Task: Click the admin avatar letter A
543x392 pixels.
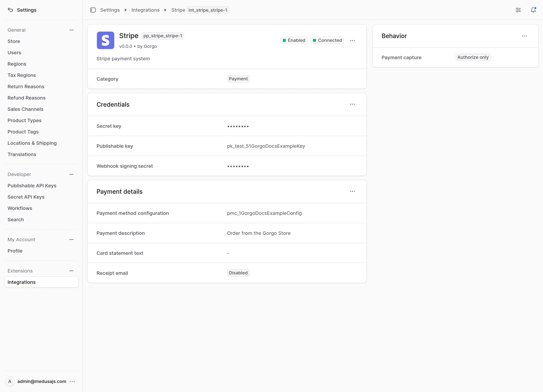Action: pyautogui.click(x=10, y=381)
